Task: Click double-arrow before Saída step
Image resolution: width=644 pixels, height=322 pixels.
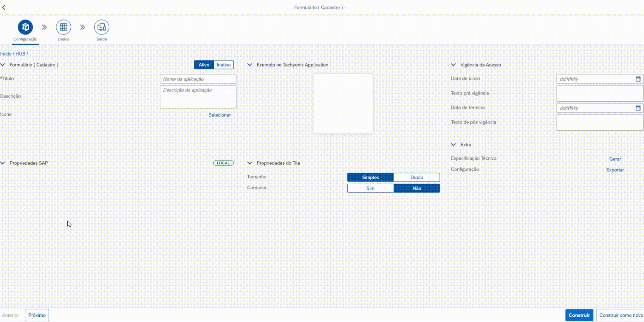Action: coord(83,27)
